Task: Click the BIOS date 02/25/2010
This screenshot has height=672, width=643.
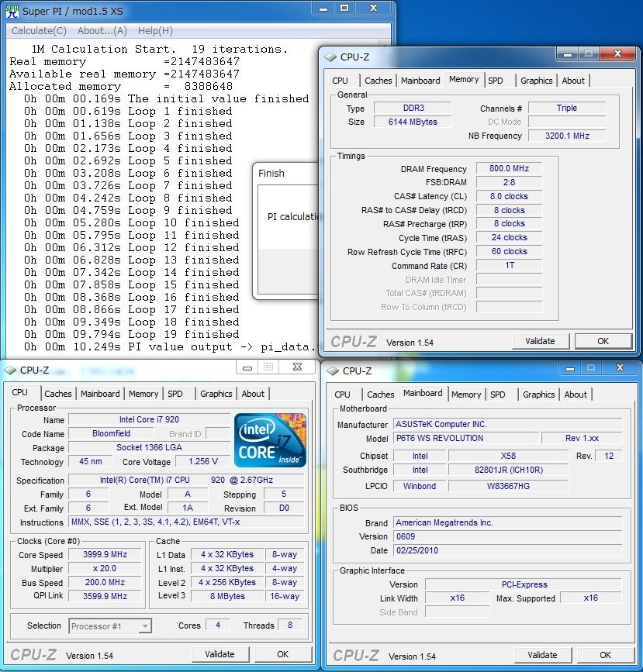Action: pyautogui.click(x=507, y=550)
